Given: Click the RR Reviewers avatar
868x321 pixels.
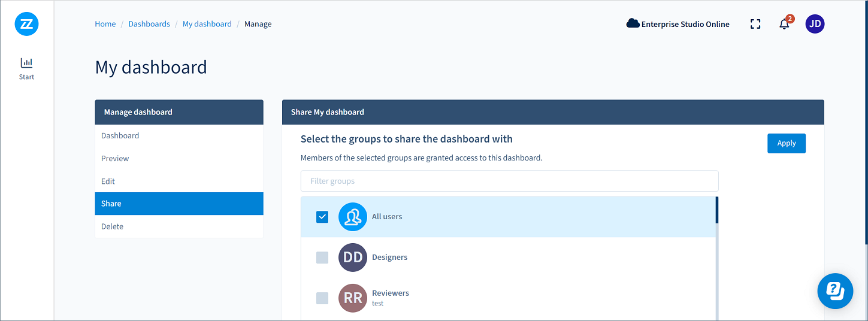Looking at the screenshot, I should [x=353, y=298].
